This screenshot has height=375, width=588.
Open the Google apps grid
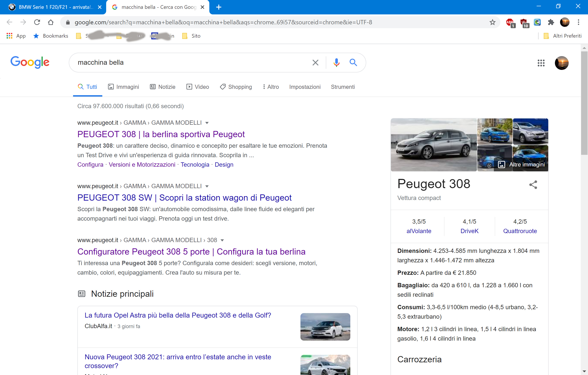[x=541, y=63]
